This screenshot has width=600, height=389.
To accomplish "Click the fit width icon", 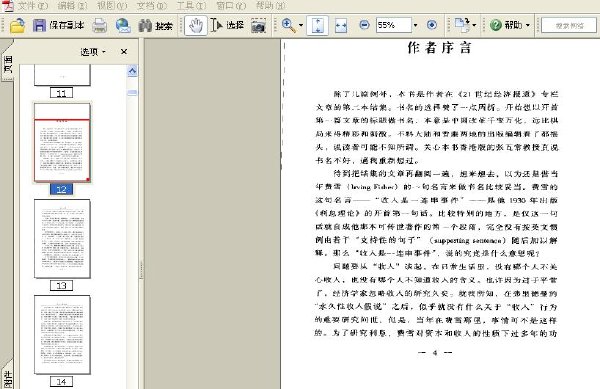I will tap(341, 26).
